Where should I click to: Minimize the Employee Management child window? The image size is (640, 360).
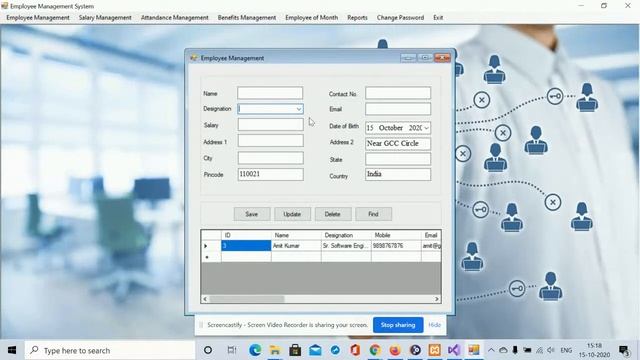click(x=408, y=58)
